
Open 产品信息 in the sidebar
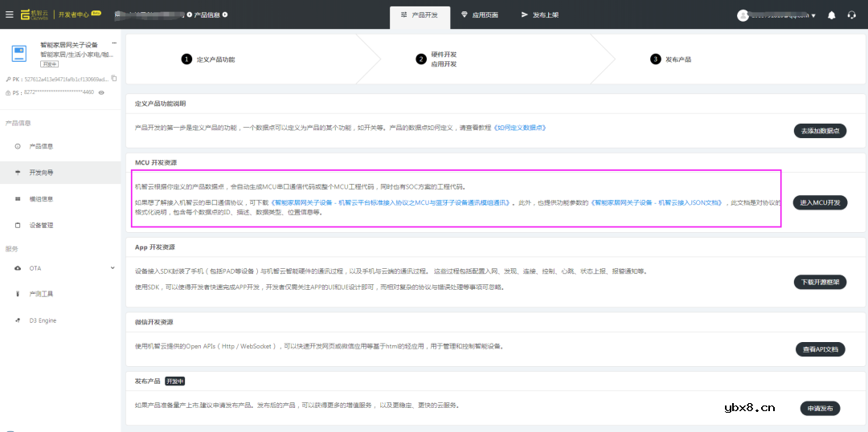point(60,146)
